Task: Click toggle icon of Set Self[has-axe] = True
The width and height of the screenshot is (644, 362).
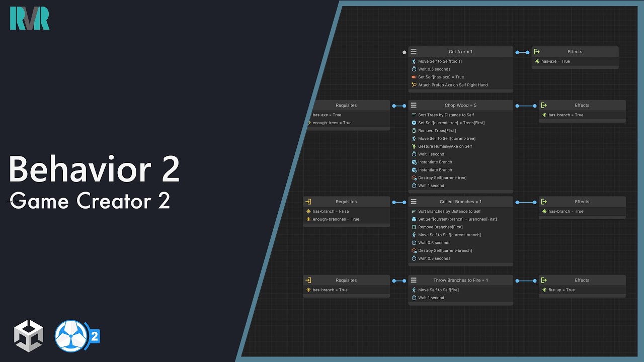Action: click(414, 77)
